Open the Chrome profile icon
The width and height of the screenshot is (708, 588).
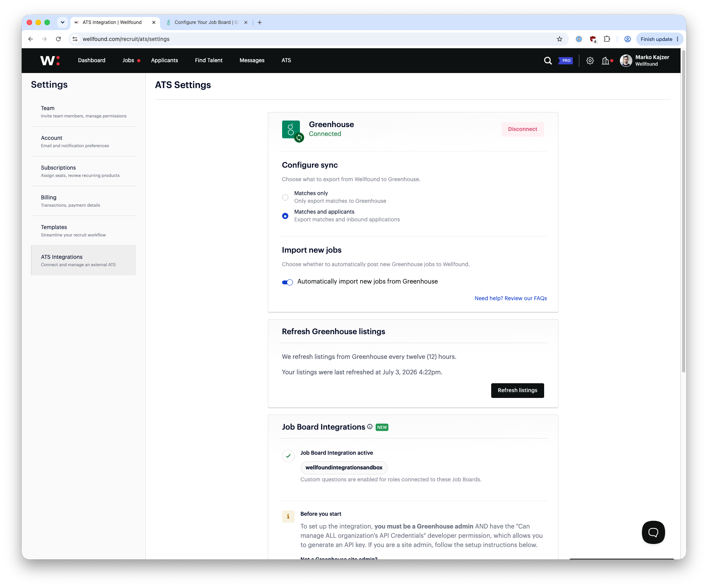(628, 39)
